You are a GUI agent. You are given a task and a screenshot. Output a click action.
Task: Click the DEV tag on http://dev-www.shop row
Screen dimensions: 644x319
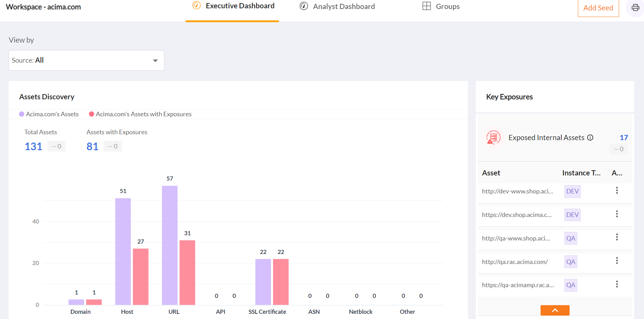(x=572, y=191)
